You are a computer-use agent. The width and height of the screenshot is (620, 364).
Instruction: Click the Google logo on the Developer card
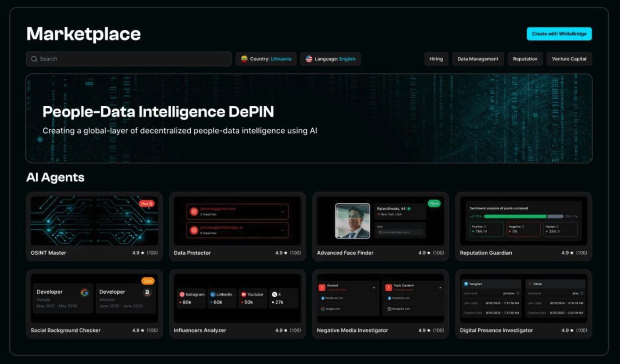coord(85,292)
